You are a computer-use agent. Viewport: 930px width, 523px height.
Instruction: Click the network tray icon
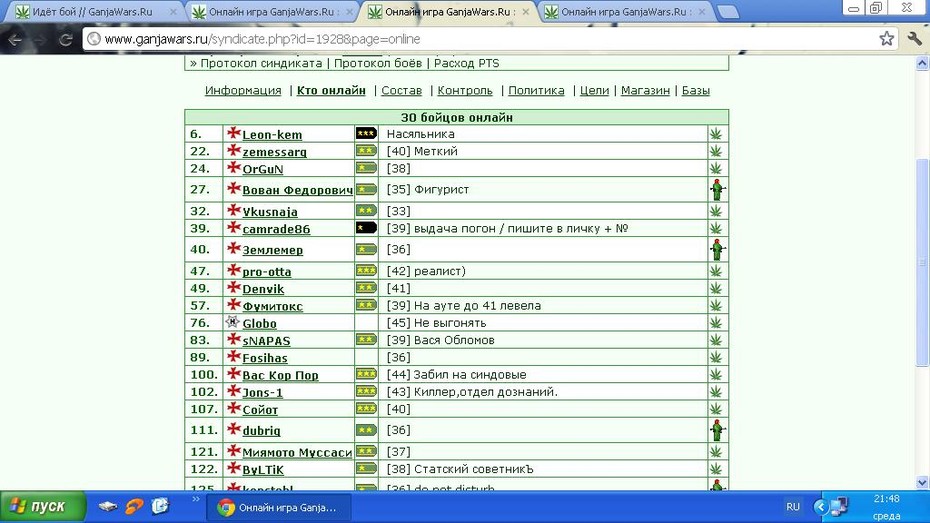[839, 506]
